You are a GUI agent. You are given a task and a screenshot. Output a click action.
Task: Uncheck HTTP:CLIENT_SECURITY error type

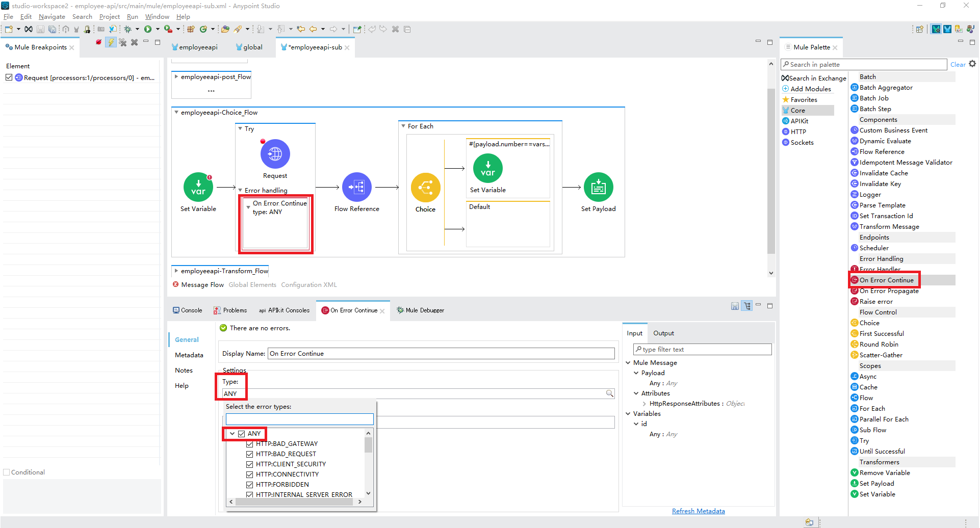click(x=250, y=464)
